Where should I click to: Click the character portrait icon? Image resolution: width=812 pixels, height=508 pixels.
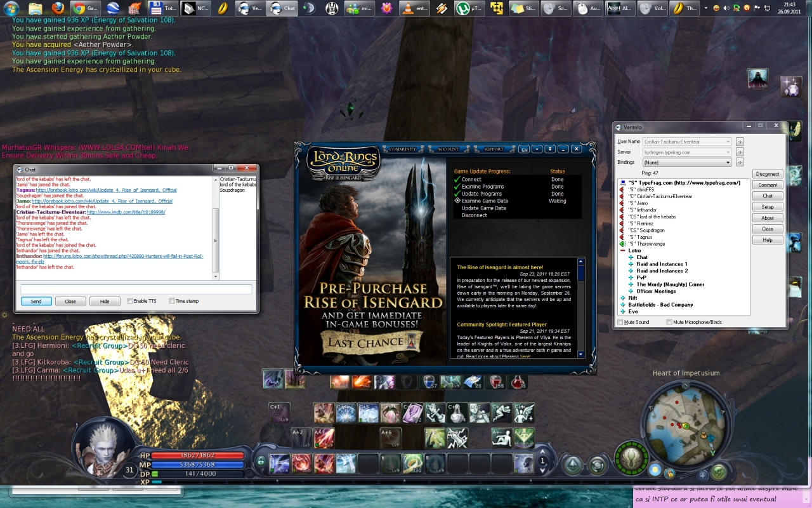tap(103, 447)
